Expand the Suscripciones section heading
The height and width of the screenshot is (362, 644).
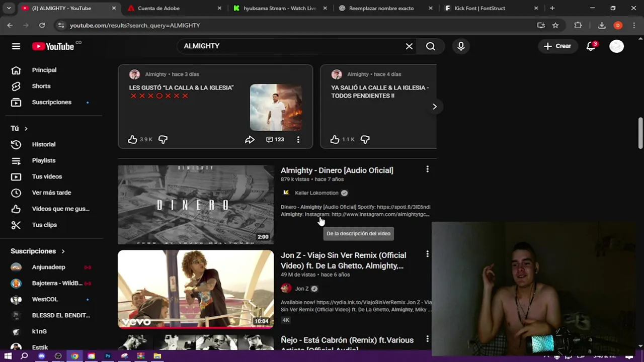click(38, 251)
